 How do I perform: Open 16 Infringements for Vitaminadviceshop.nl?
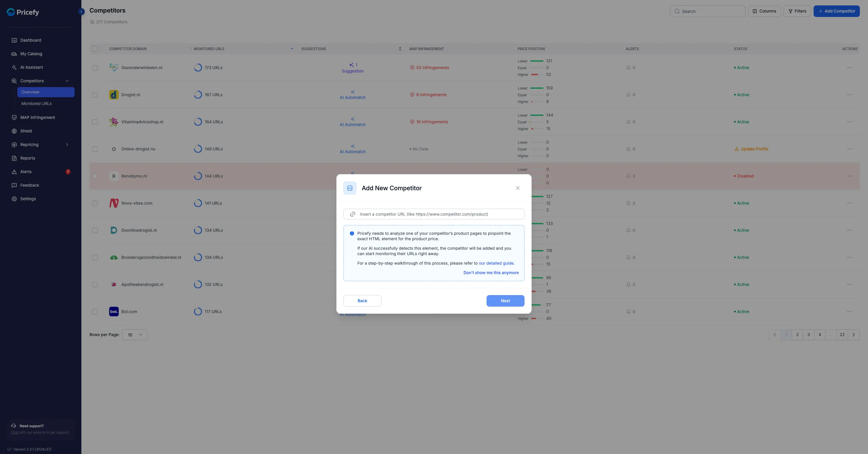pyautogui.click(x=429, y=122)
